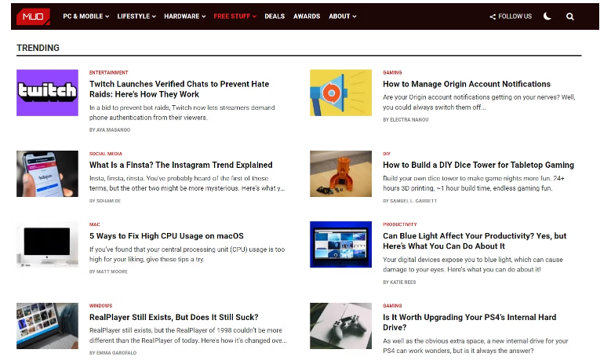Click the "Build your own dice tower" excerpt
The height and width of the screenshot is (364, 611).
pyautogui.click(x=474, y=184)
